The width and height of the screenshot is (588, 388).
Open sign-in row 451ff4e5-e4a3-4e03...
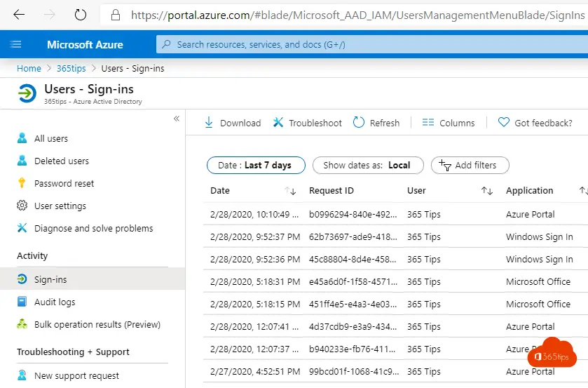pyautogui.click(x=396, y=304)
